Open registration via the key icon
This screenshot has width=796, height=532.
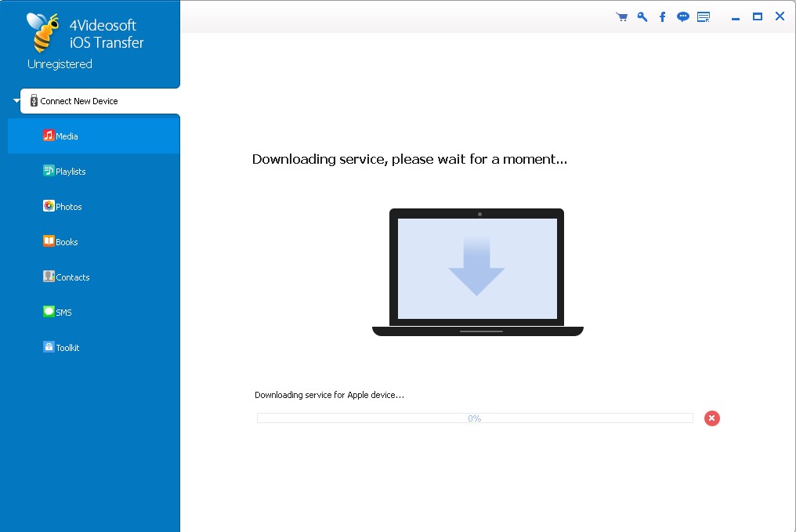point(642,17)
